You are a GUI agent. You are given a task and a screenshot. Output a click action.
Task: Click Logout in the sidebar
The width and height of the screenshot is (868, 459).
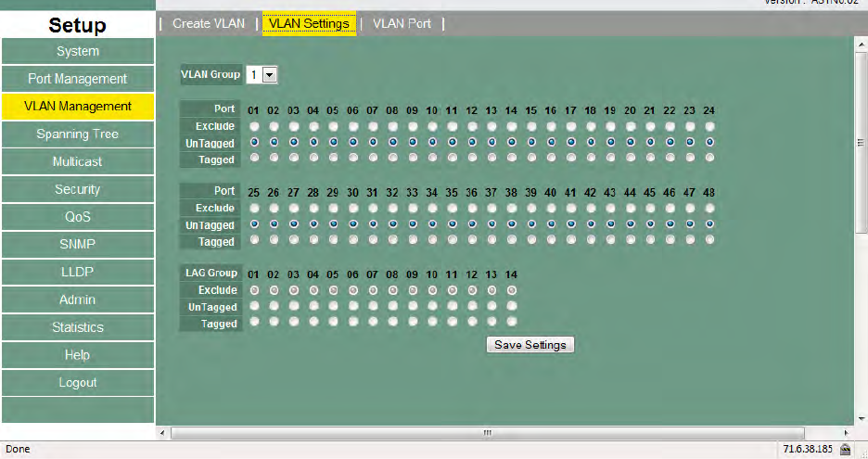pyautogui.click(x=77, y=383)
